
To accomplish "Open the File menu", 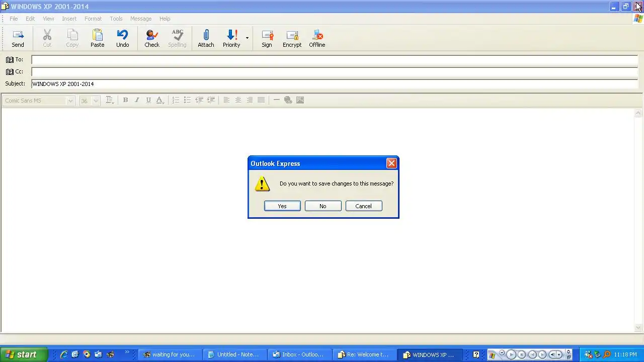I will pos(14,19).
